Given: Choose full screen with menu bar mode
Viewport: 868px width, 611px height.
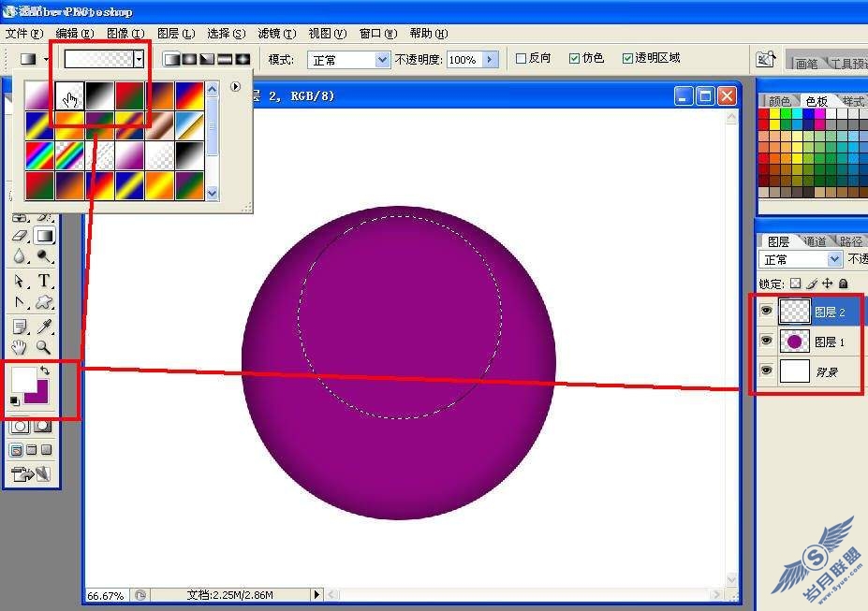Looking at the screenshot, I should point(32,450).
